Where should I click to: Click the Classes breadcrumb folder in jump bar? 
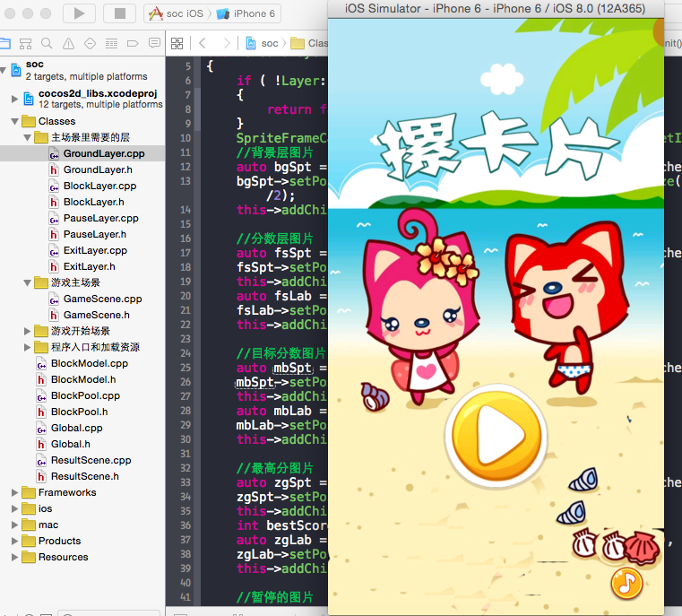(309, 43)
